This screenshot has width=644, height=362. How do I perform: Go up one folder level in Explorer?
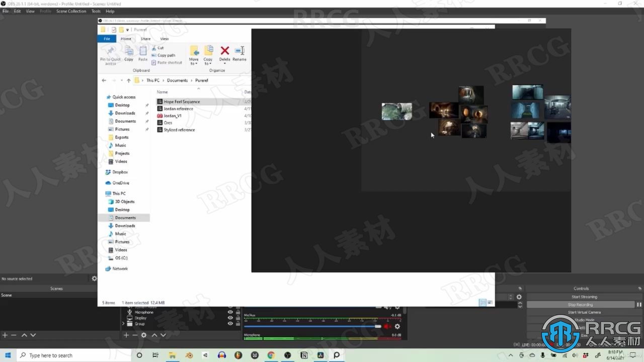pos(128,80)
